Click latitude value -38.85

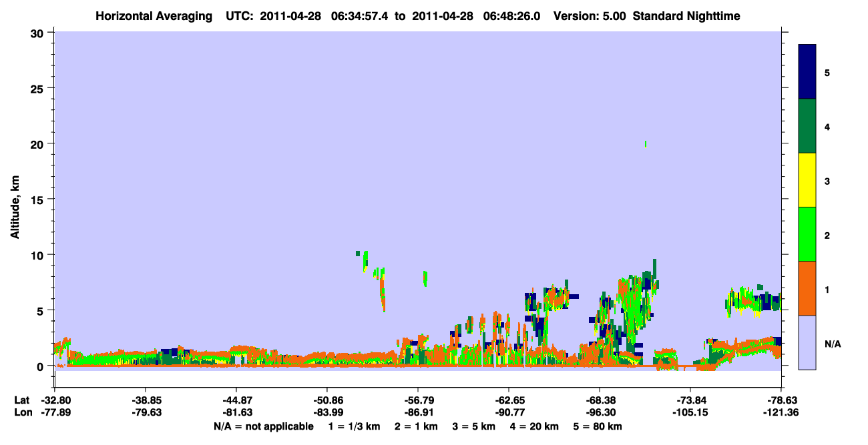pos(145,400)
